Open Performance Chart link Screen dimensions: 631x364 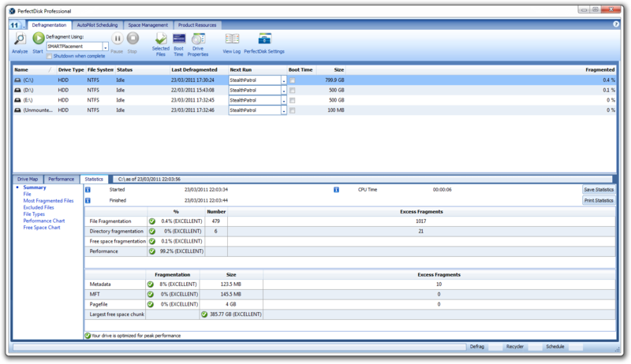(x=44, y=221)
